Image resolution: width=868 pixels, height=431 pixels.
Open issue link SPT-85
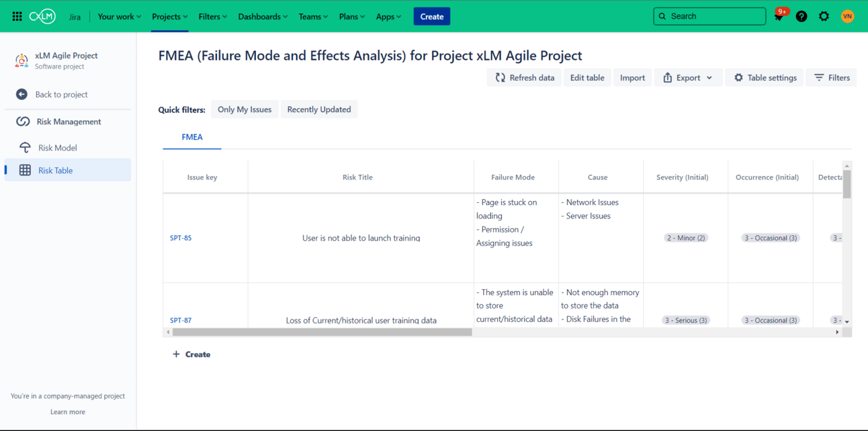point(181,238)
